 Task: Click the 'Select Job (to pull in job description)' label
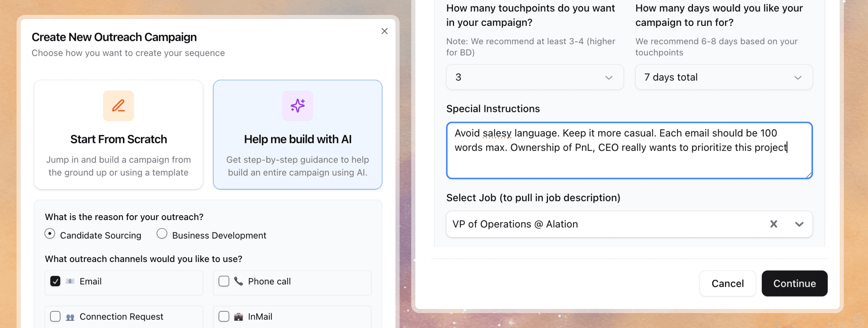533,198
